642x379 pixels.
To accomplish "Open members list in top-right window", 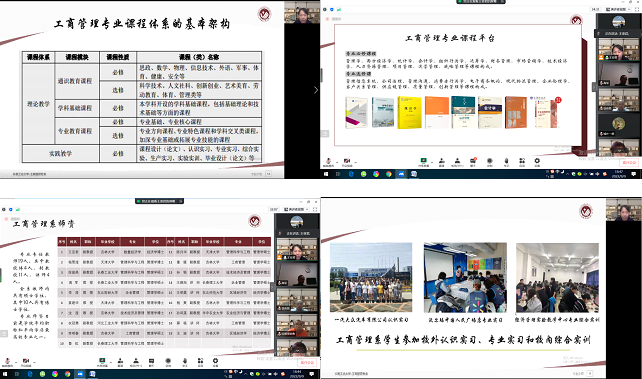I will [x=457, y=161].
